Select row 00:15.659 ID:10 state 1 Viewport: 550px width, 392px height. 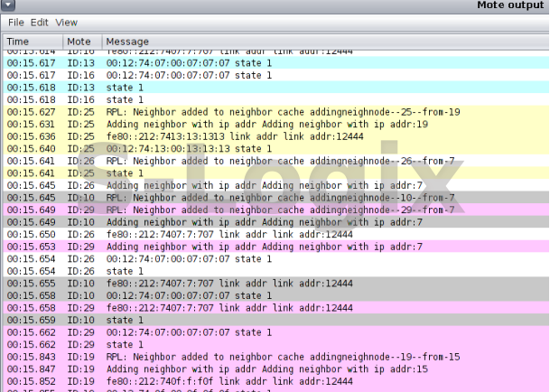tap(276, 320)
